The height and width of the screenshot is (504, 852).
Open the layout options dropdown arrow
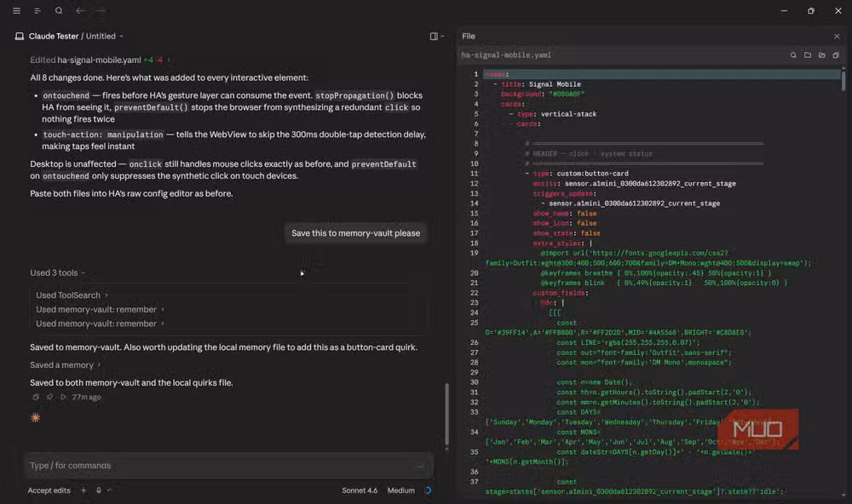tap(442, 36)
